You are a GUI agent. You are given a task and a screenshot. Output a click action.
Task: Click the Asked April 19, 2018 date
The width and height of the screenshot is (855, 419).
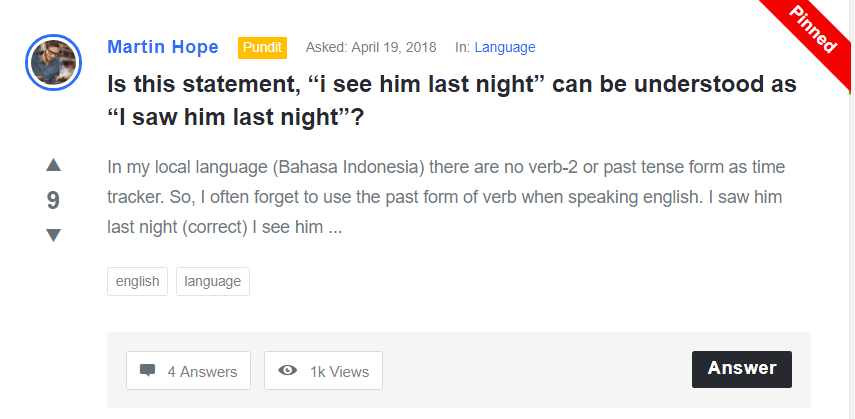pyautogui.click(x=371, y=47)
